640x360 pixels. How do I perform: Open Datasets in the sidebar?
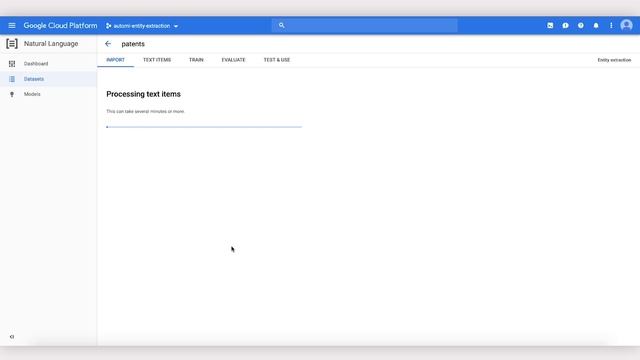click(34, 79)
